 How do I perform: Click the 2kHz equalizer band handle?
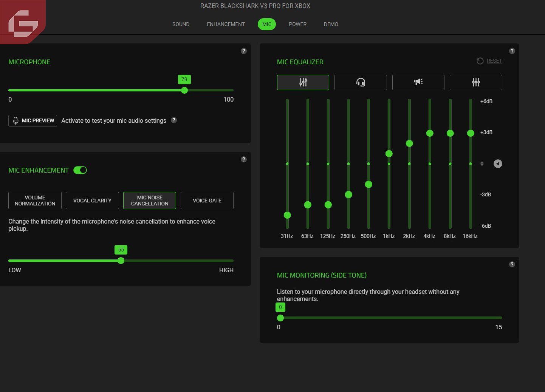tap(409, 144)
